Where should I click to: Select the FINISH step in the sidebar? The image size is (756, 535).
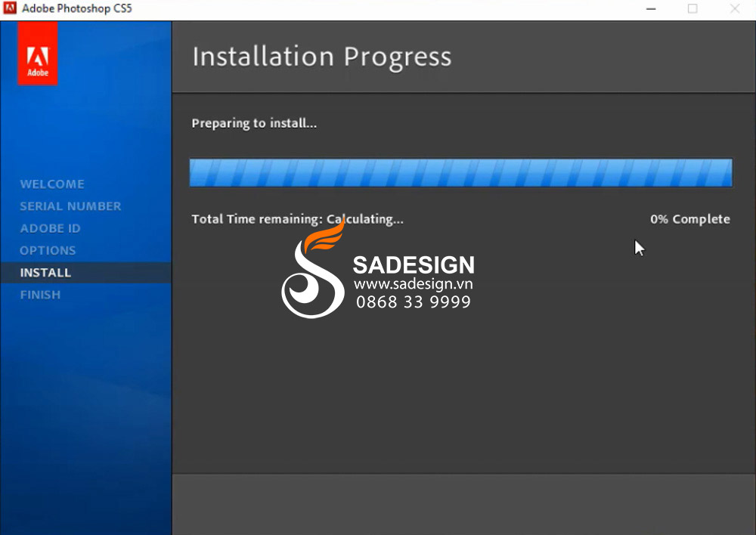41,295
